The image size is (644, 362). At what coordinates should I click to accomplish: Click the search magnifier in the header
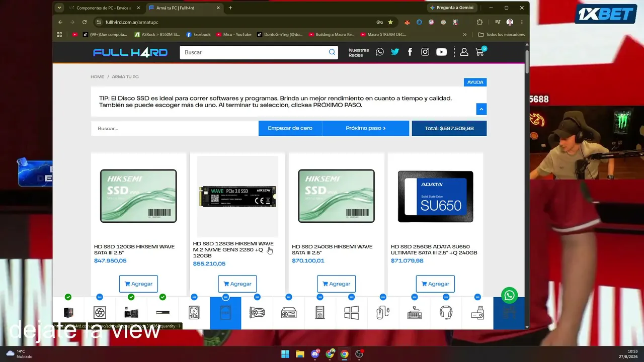[332, 52]
